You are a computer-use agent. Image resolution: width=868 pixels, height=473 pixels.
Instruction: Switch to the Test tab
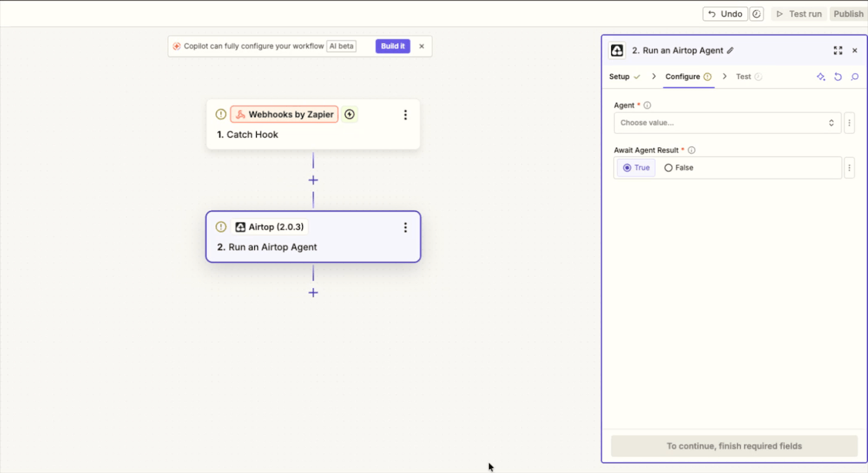[749, 77]
